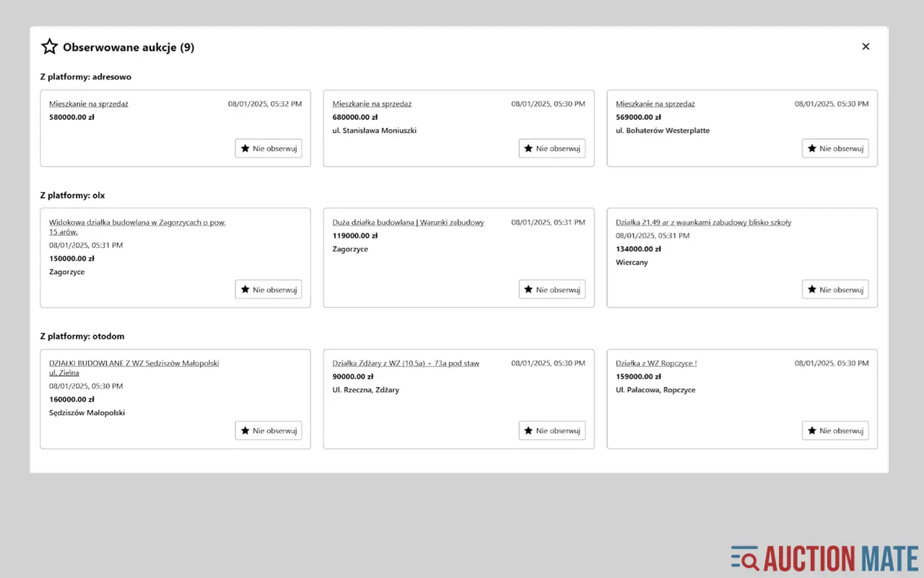This screenshot has width=924, height=578.
Task: Open "Działka 21.49 ar z waunkami zabudowy" link
Action: click(x=704, y=222)
